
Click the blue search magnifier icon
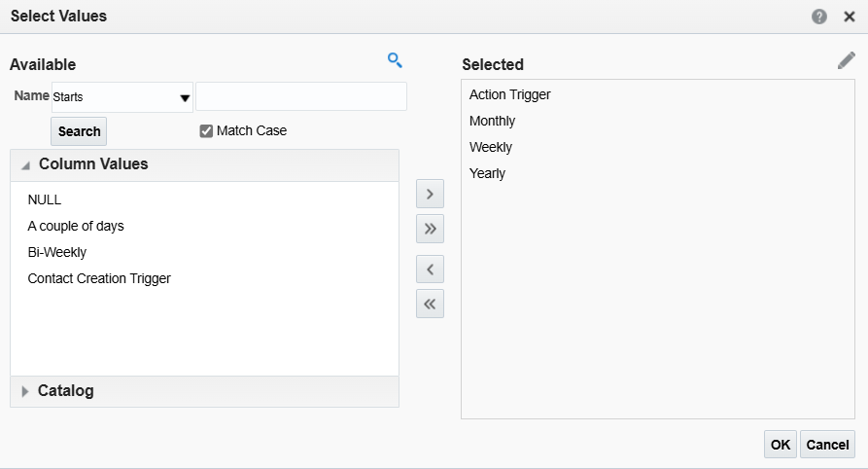(x=395, y=60)
